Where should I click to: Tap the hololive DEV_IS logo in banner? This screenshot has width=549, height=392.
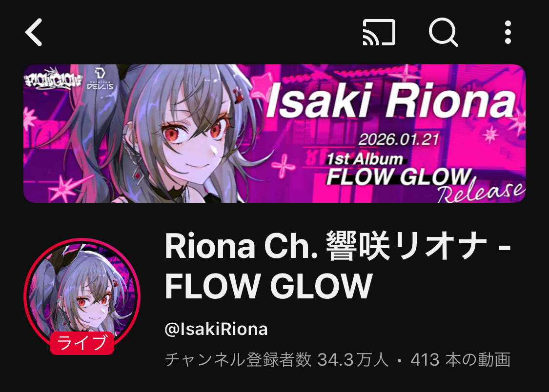100,79
